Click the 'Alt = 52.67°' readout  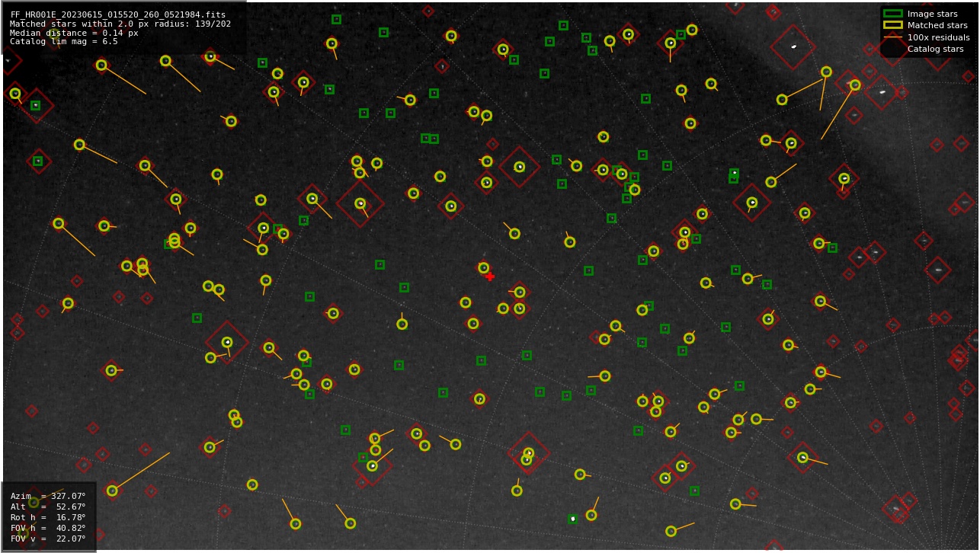click(48, 507)
